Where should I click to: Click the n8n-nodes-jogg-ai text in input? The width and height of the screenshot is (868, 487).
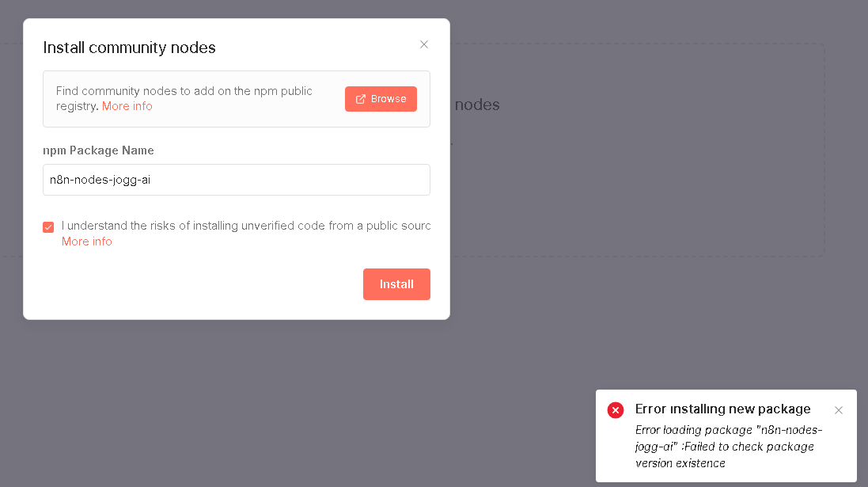pyautogui.click(x=100, y=180)
